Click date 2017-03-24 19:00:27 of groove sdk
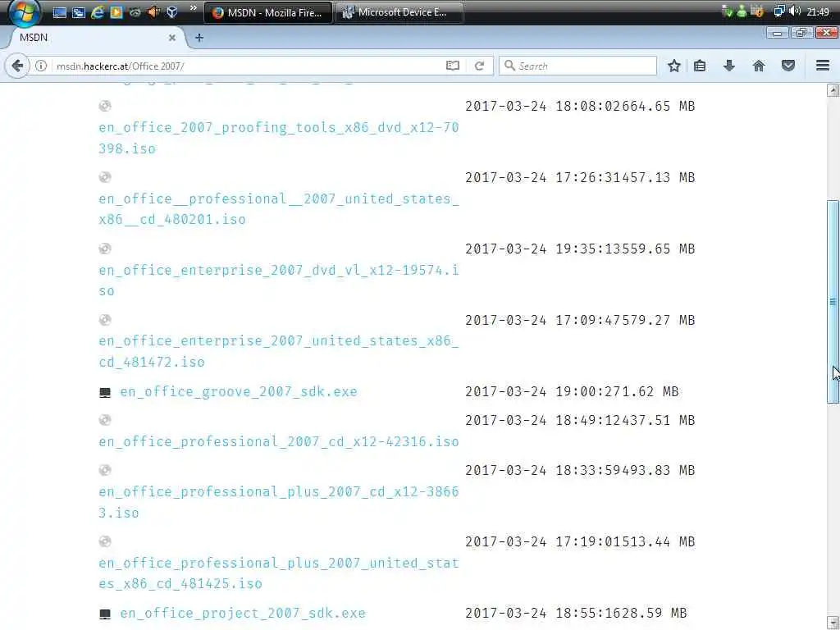 point(543,391)
